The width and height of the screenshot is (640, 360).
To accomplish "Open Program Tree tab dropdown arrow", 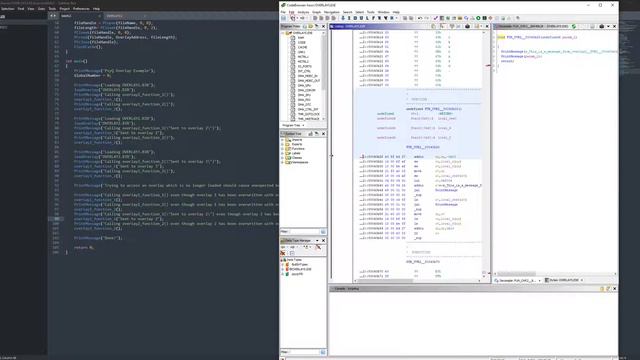I will click(303, 125).
